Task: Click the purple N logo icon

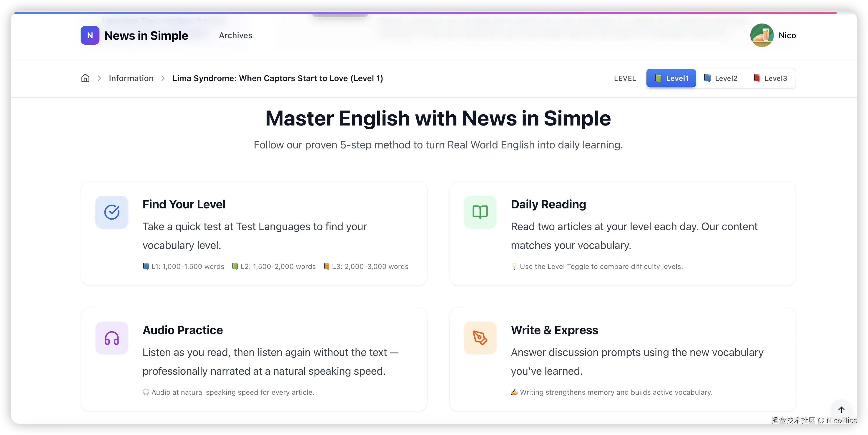Action: pyautogui.click(x=90, y=35)
